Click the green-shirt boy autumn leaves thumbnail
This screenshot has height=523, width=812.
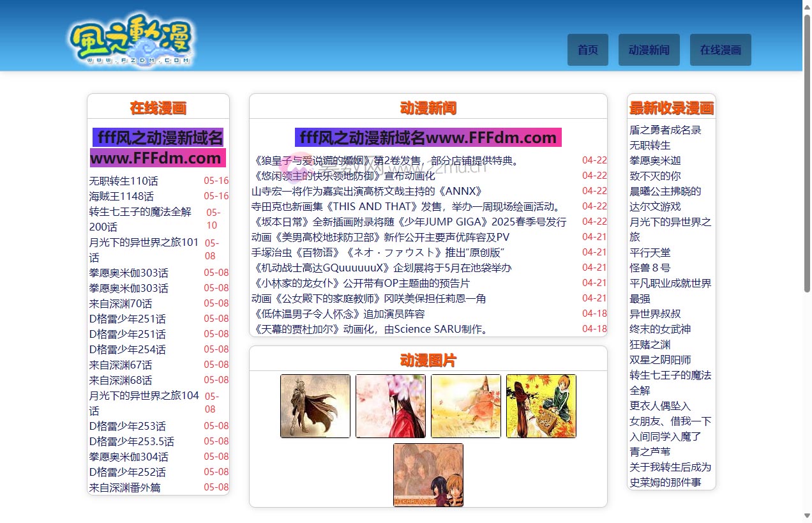tap(541, 406)
